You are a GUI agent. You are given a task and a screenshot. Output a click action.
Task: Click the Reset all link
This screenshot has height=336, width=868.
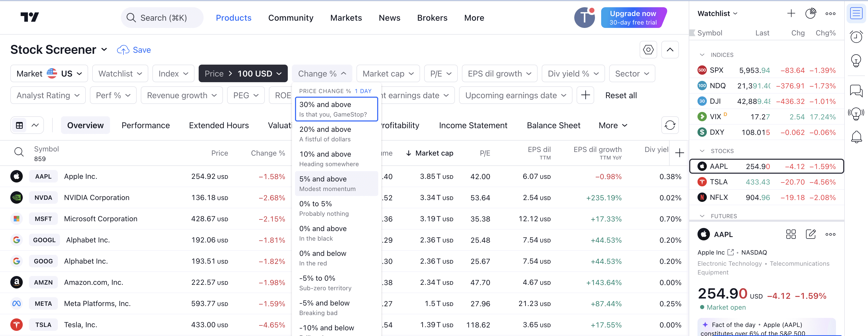(x=621, y=95)
